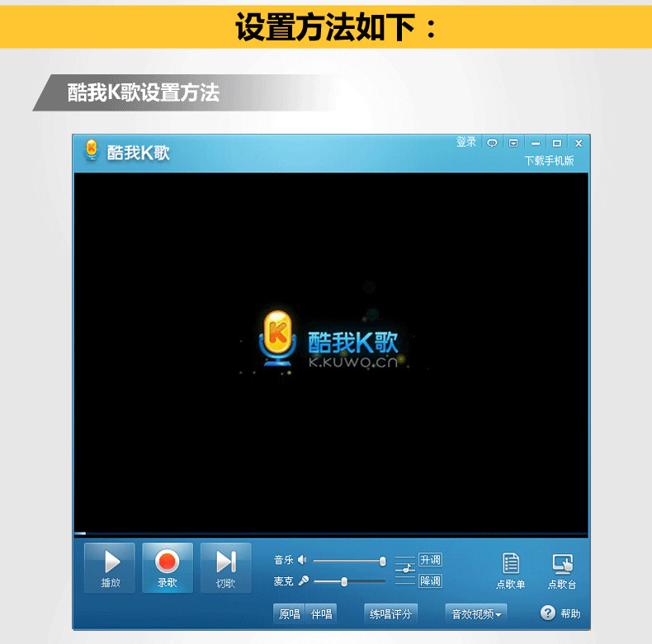
Task: Open 帮助 help
Action: tap(560, 613)
